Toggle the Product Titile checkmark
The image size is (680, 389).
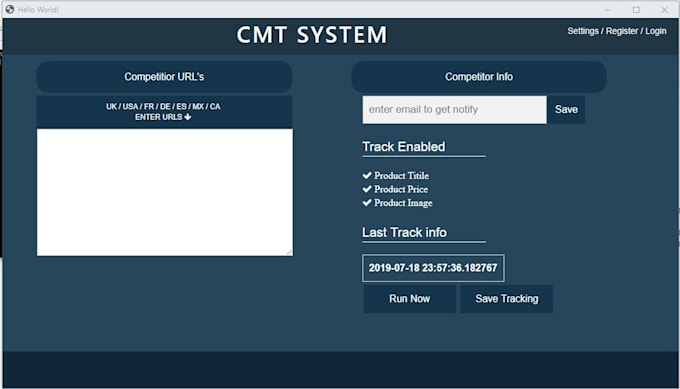click(367, 175)
